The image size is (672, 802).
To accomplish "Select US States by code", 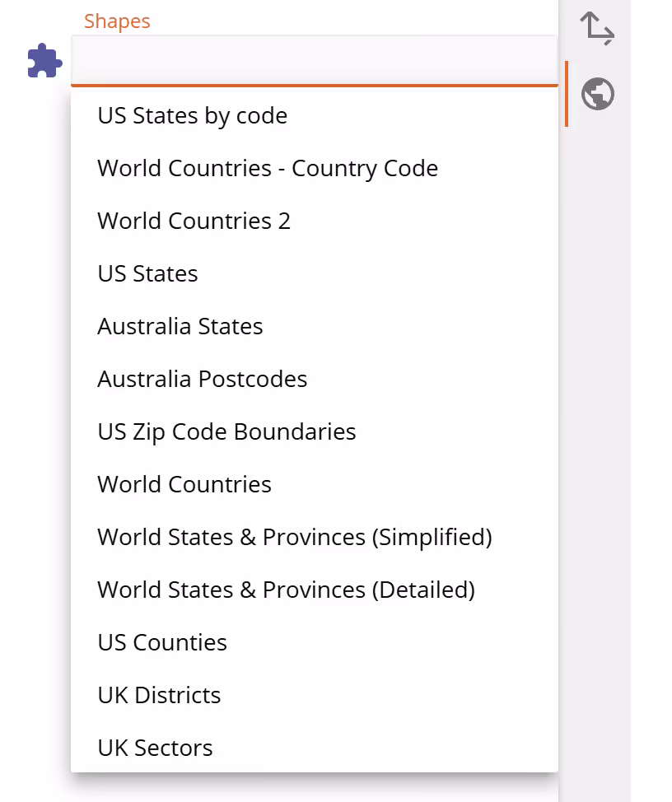I will 192,115.
